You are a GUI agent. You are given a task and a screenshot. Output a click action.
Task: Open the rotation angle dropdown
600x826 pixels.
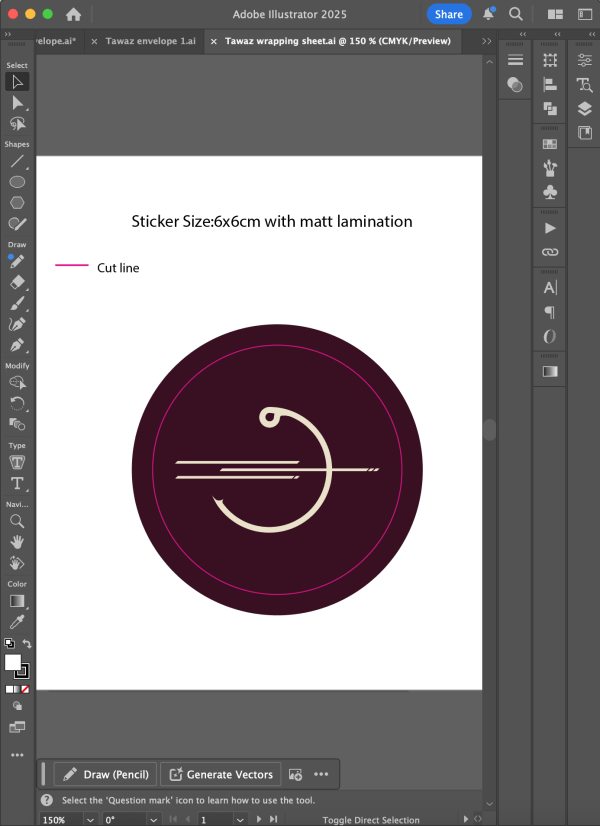155,819
